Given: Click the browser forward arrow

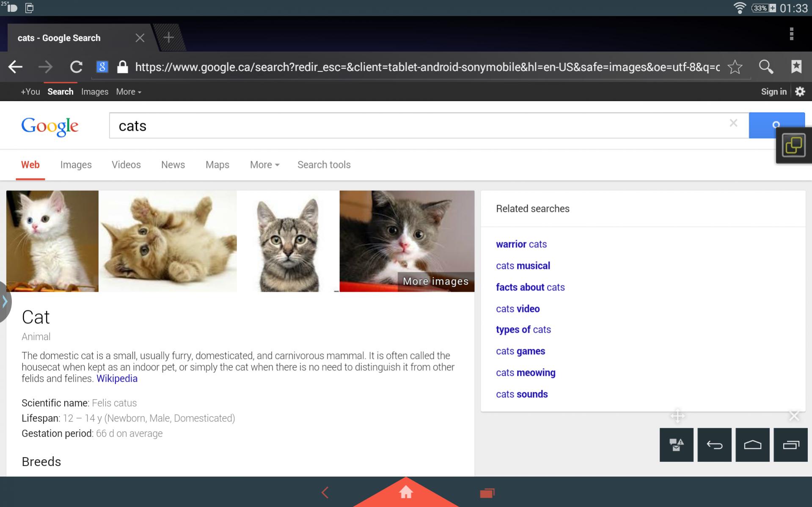Looking at the screenshot, I should (x=45, y=67).
